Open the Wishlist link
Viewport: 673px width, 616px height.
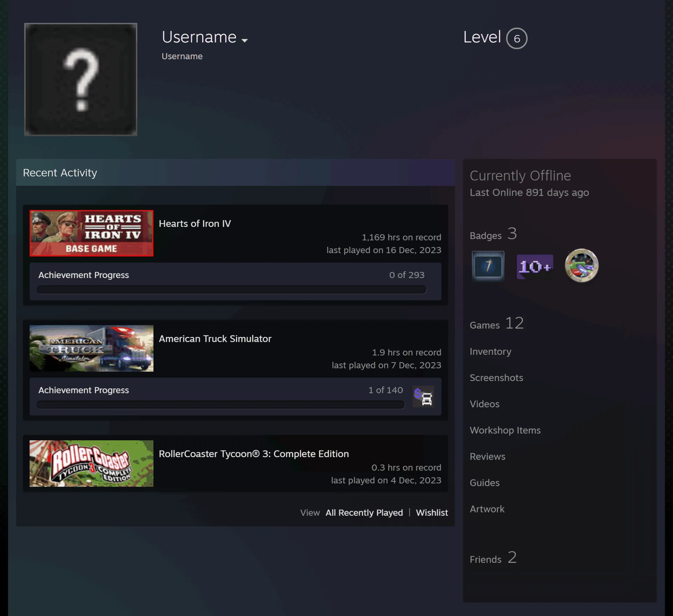[x=432, y=513]
